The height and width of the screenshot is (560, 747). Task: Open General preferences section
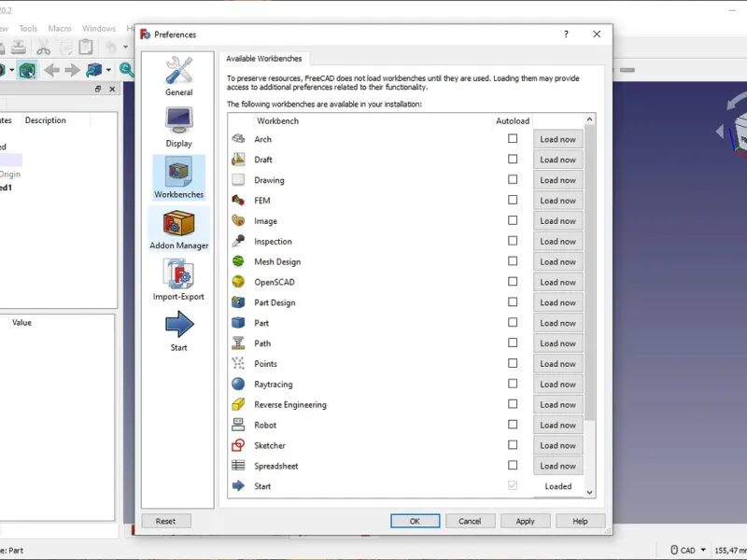point(178,77)
